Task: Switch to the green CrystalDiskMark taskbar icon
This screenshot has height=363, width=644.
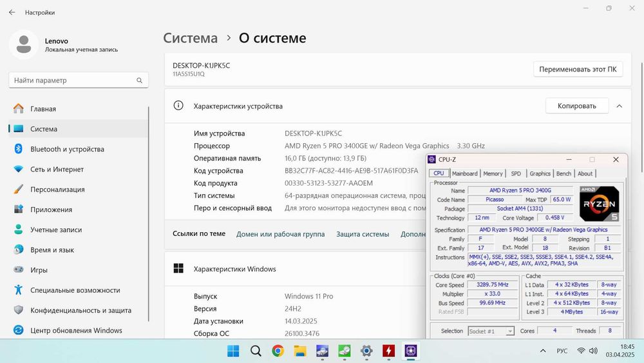Action: (x=344, y=351)
